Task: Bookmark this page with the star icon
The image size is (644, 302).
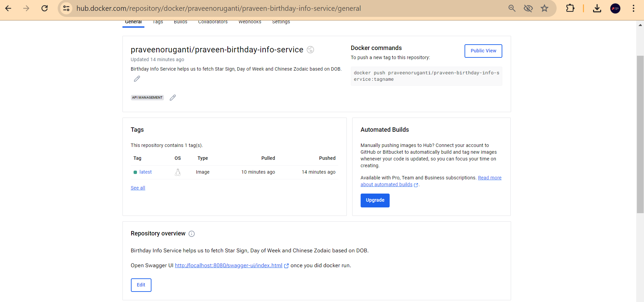Action: point(544,8)
